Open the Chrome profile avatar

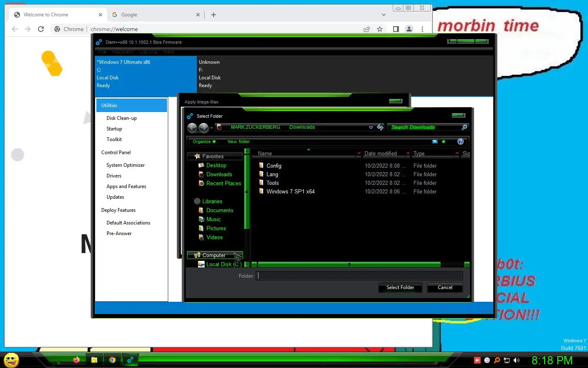[x=409, y=29]
